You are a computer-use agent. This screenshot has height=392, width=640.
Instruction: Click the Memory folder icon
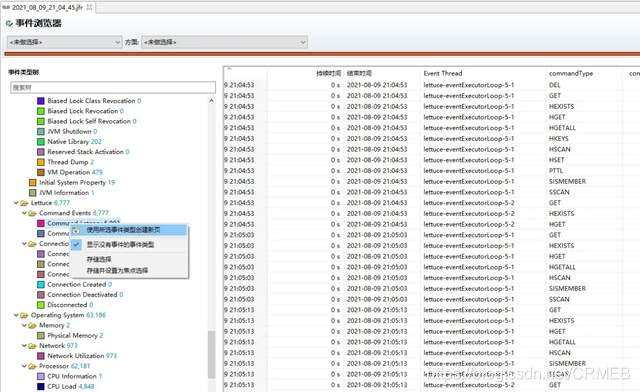coord(33,325)
